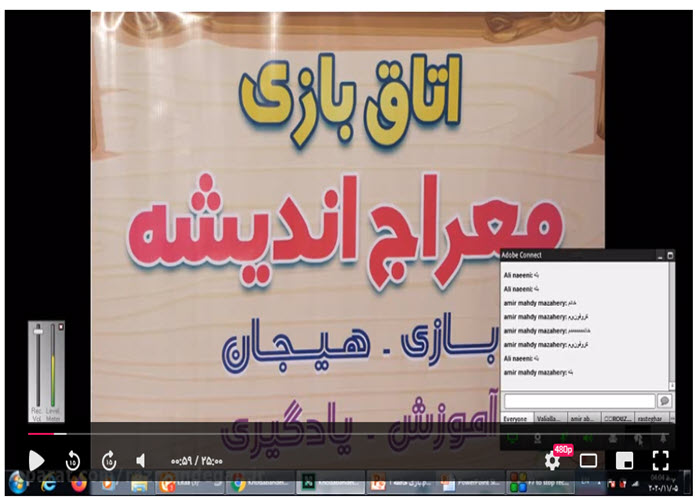Show more chat tabs with overflow arrow
The image size is (696, 498).
672,419
